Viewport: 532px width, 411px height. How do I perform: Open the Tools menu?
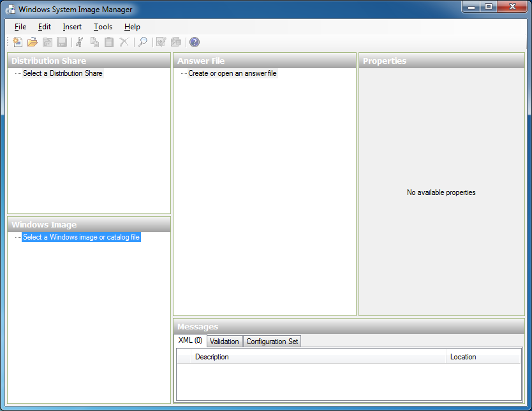[103, 27]
